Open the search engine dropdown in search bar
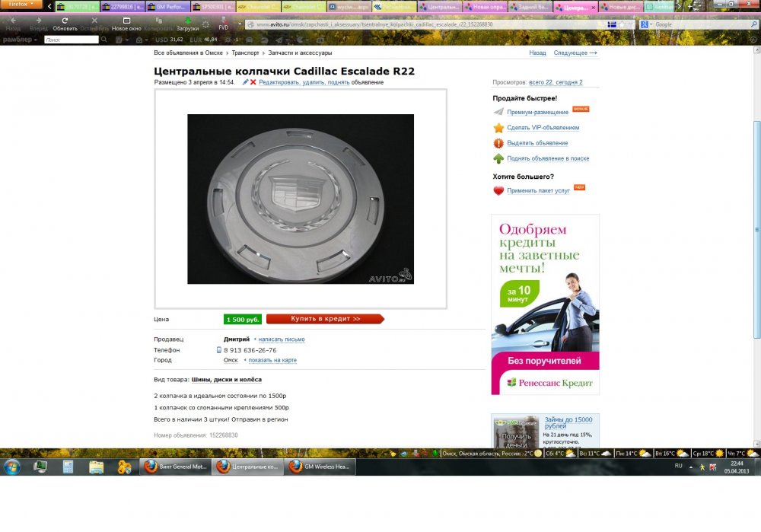The image size is (761, 532). 645,24
